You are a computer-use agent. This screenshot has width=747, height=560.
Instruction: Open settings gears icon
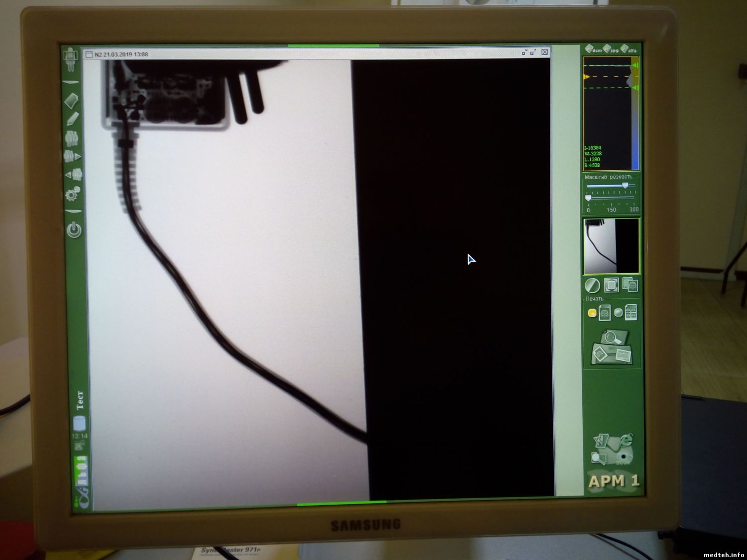pyautogui.click(x=73, y=194)
